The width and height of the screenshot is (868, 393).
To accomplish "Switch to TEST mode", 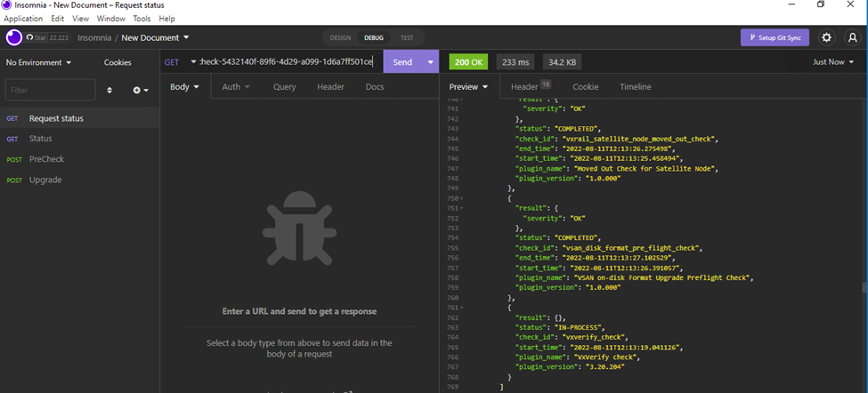I will (406, 37).
